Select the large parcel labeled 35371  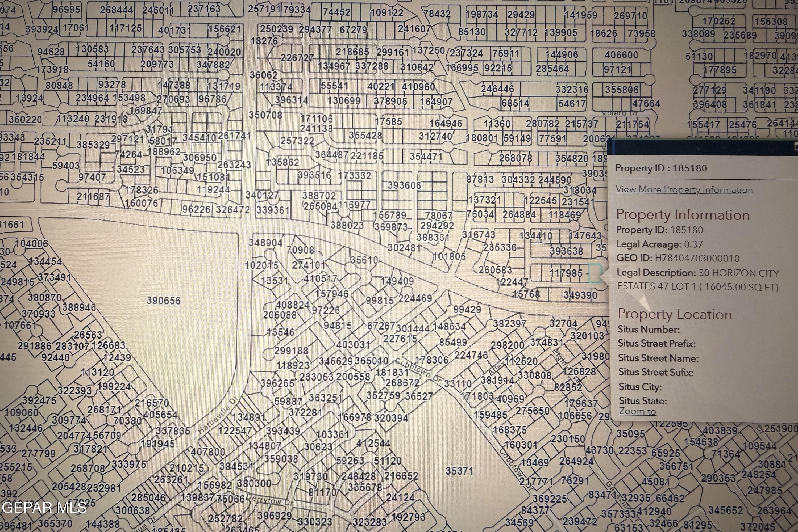[459, 471]
